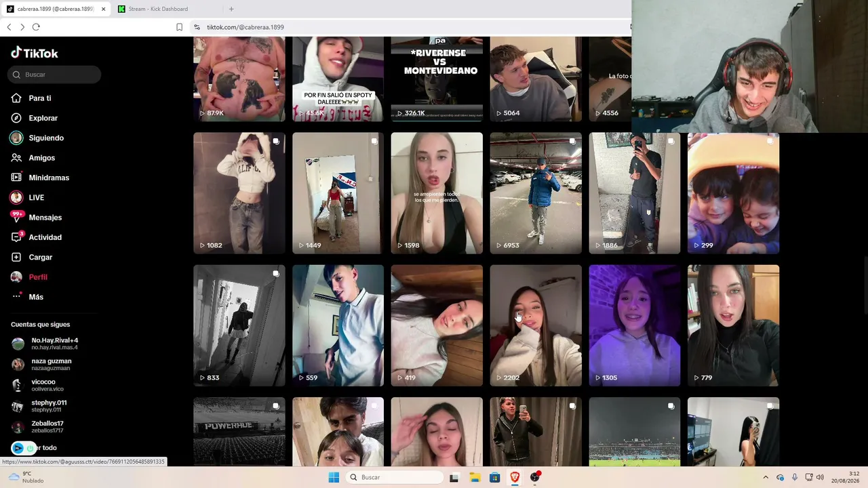868x488 pixels.
Task: Open the Para ti feed
Action: tap(31, 98)
